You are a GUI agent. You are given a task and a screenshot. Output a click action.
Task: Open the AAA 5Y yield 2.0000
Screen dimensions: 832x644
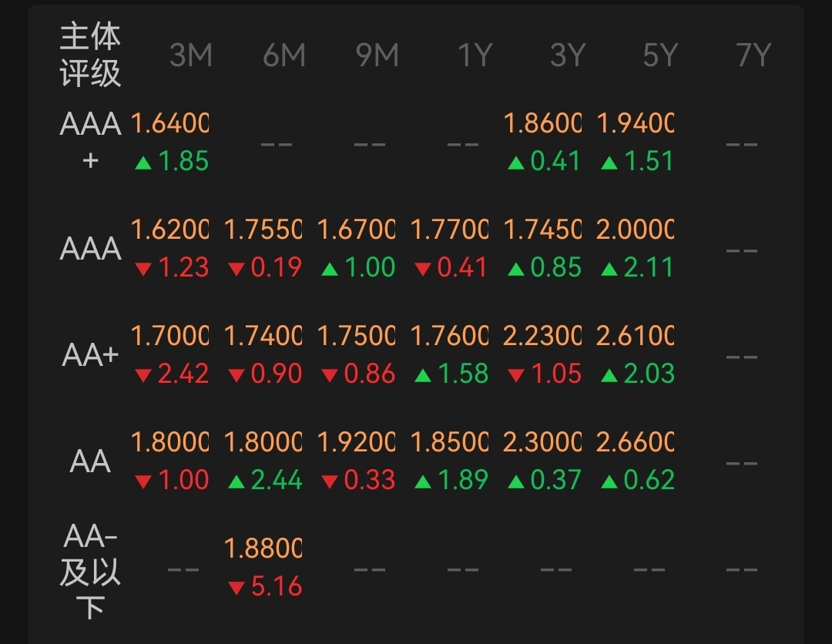tap(635, 230)
